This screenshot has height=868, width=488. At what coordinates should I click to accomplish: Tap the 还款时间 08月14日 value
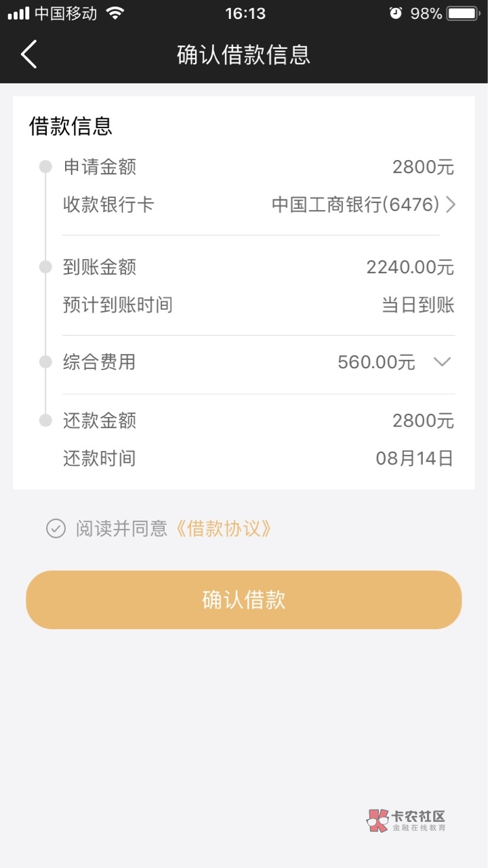415,458
